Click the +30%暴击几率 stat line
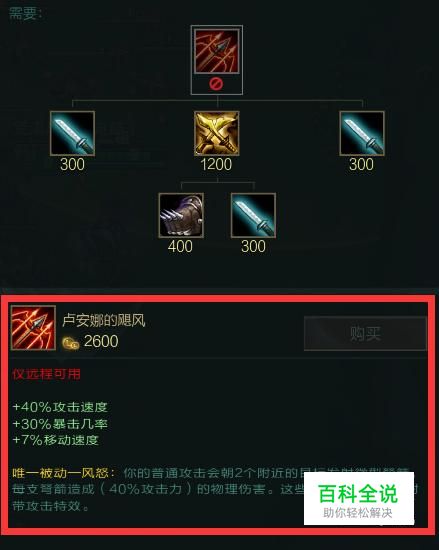The image size is (439, 550). [x=60, y=424]
